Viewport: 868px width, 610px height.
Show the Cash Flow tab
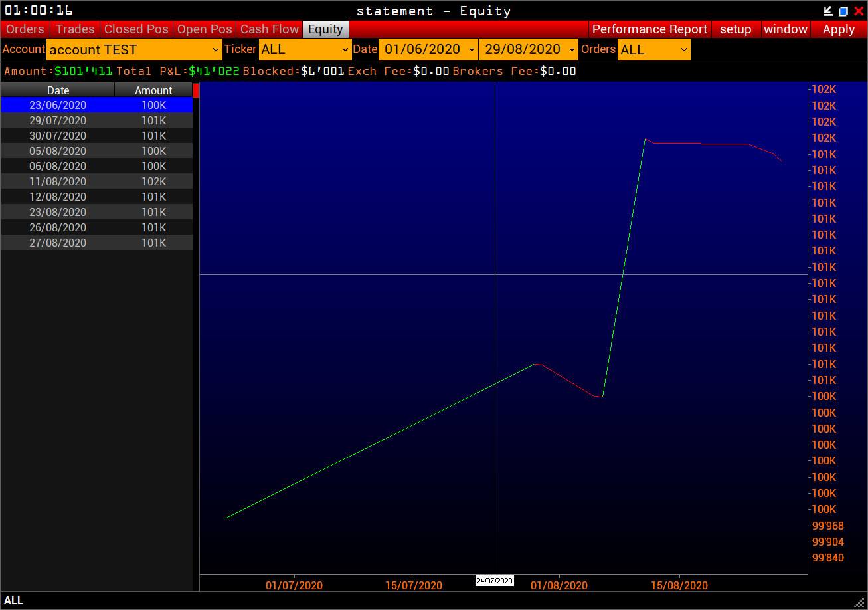[x=270, y=29]
